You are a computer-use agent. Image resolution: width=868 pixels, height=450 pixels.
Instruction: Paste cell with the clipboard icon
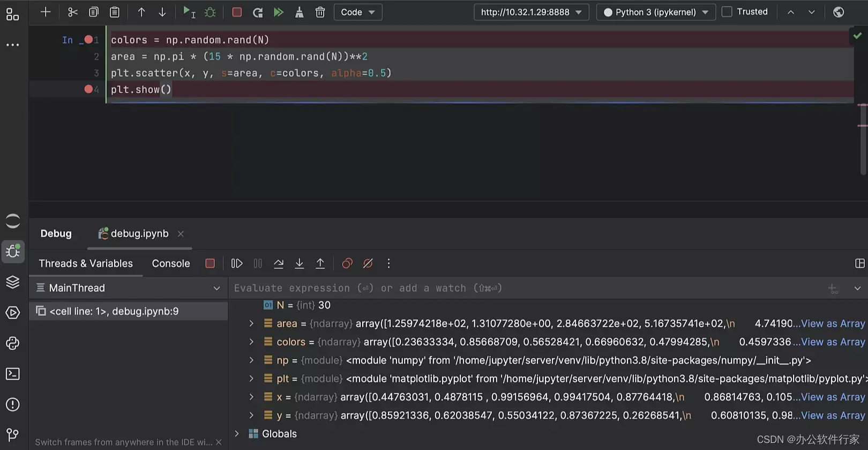[x=115, y=12]
